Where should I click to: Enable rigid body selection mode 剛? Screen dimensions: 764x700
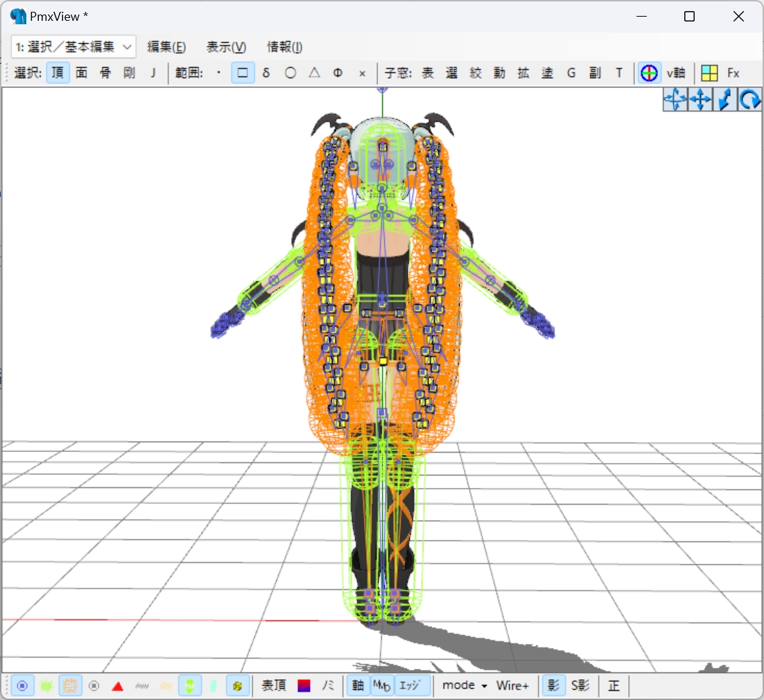coord(129,73)
